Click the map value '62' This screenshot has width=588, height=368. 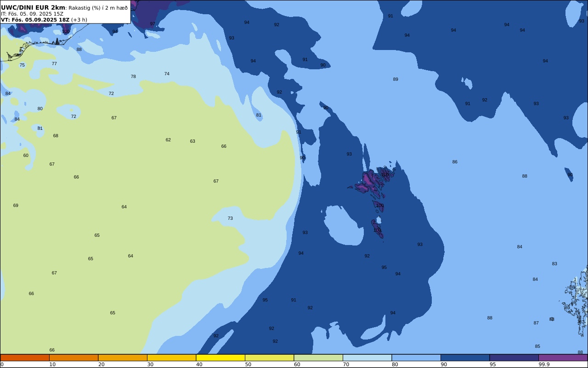[168, 140]
